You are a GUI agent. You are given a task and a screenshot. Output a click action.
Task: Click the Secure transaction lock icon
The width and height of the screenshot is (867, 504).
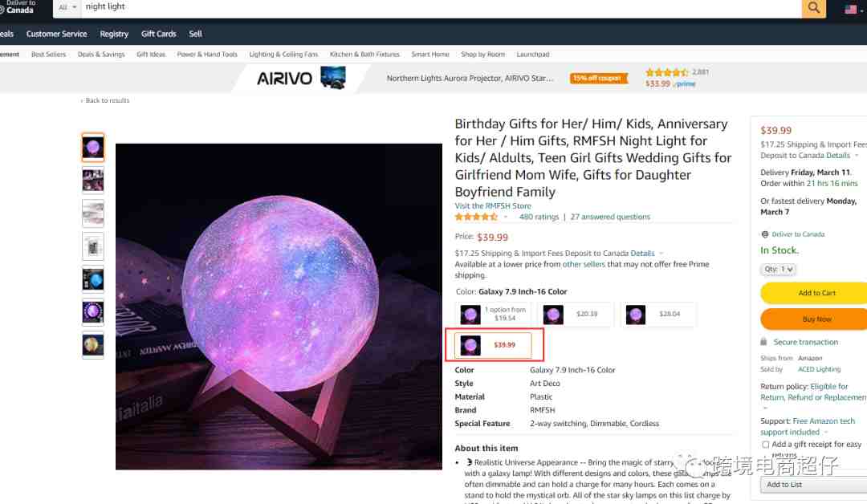pyautogui.click(x=763, y=342)
